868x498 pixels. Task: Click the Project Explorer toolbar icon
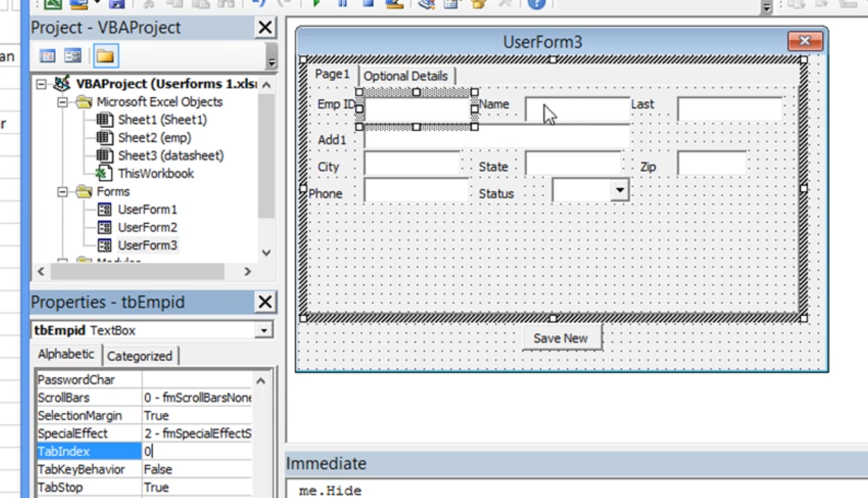pyautogui.click(x=426, y=4)
